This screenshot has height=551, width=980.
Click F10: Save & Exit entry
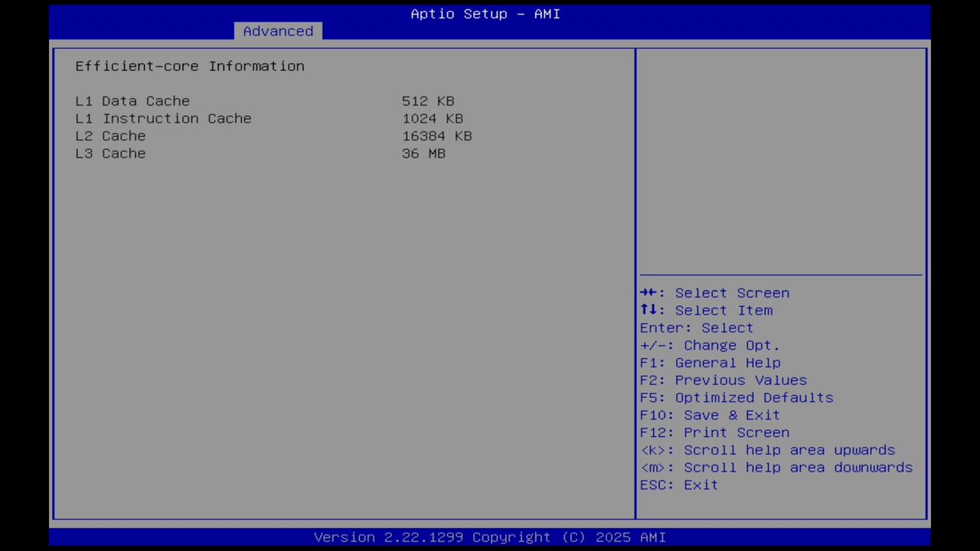point(731,415)
